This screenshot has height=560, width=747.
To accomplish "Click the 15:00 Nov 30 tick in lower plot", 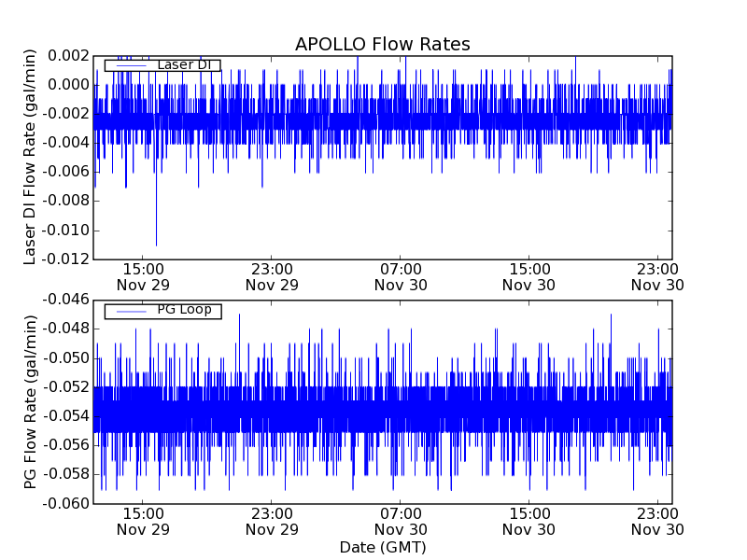I will pos(529,521).
